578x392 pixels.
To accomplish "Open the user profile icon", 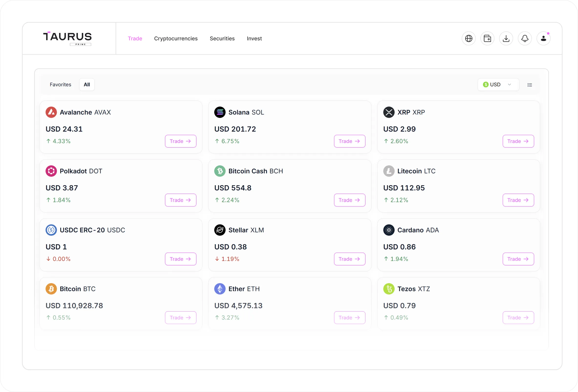I will tap(543, 39).
